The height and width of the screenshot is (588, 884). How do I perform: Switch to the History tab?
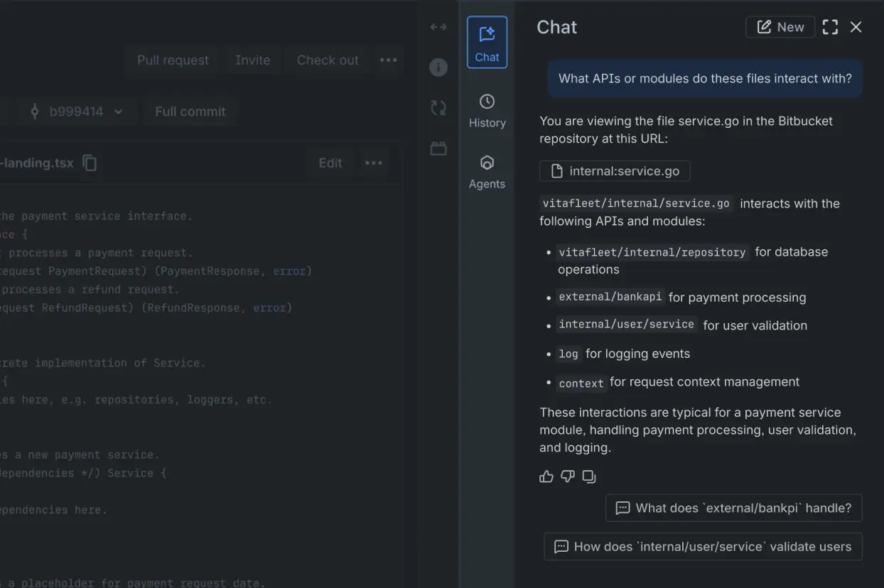(x=487, y=111)
